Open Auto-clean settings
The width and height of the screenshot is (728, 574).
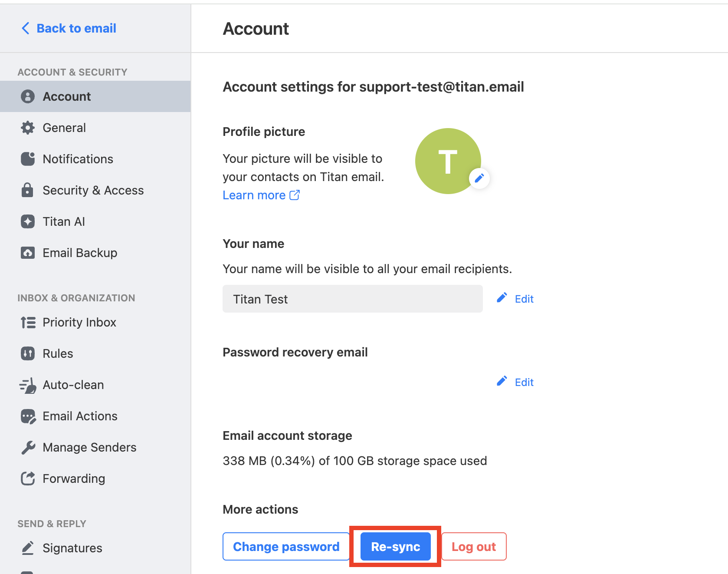(95, 385)
